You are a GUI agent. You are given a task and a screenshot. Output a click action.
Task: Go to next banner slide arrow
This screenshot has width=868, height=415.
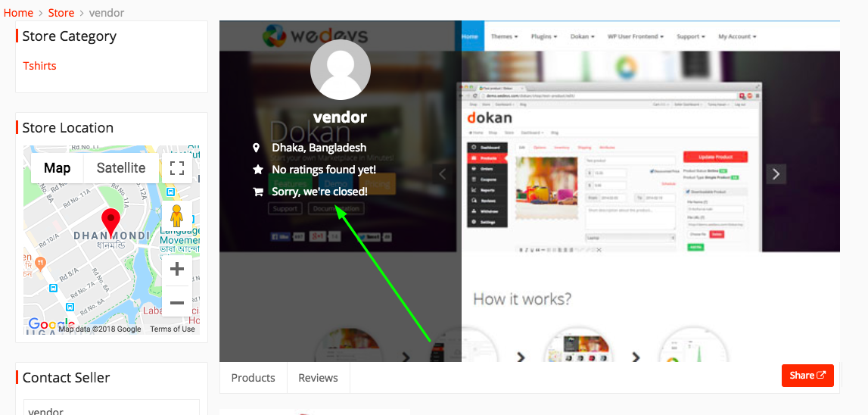click(776, 174)
